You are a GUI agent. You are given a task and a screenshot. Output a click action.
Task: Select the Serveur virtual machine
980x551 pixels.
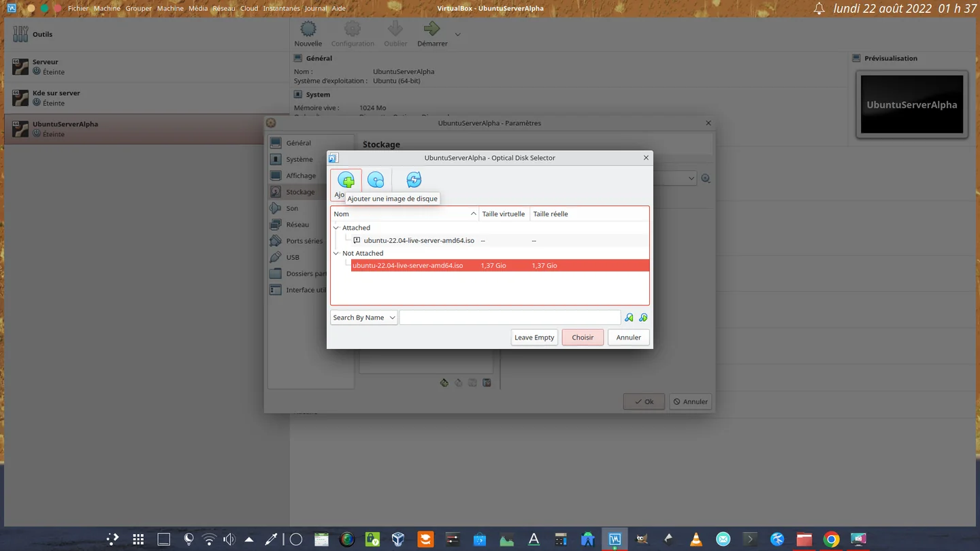[x=146, y=67]
